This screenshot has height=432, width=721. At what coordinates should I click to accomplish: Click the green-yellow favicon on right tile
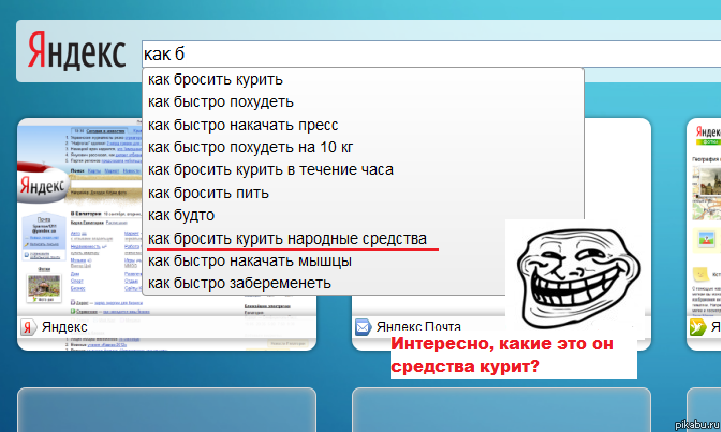(698, 328)
